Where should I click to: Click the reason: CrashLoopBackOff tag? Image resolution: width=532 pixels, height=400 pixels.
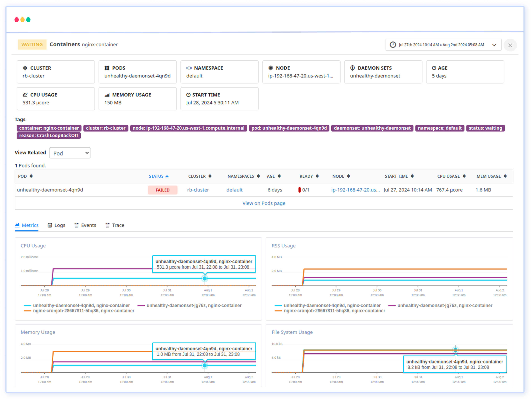[x=49, y=136]
